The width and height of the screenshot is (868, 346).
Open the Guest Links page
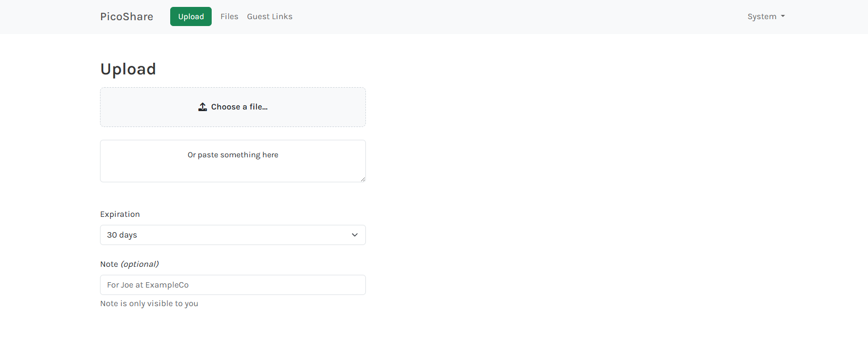coord(270,16)
